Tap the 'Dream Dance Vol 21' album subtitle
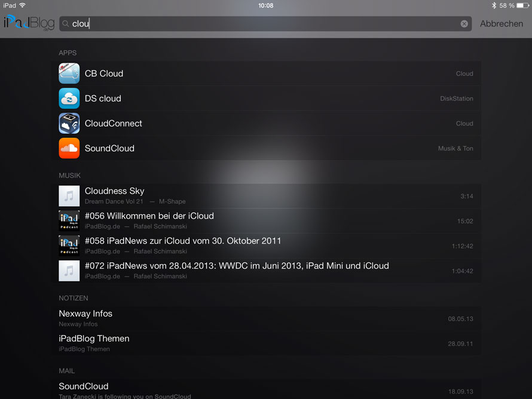This screenshot has height=399, width=532. (x=114, y=201)
